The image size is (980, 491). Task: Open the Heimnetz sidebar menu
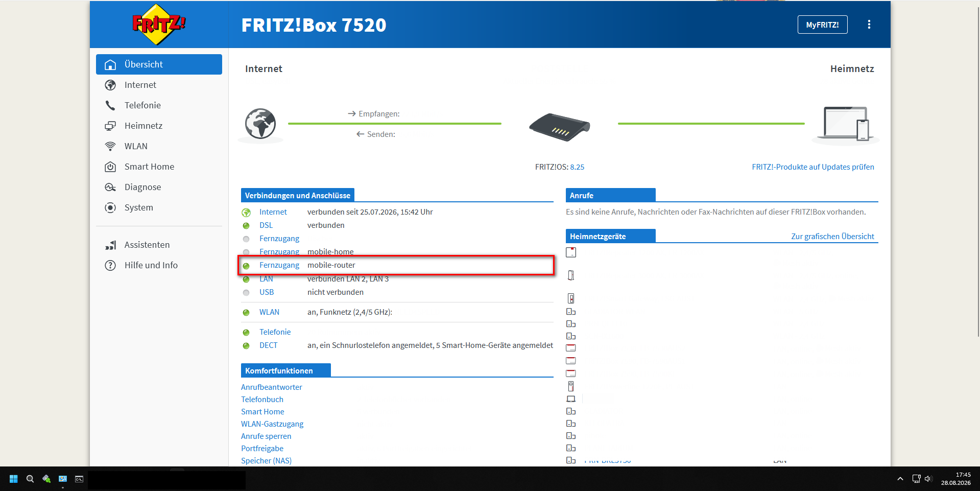click(x=159, y=126)
